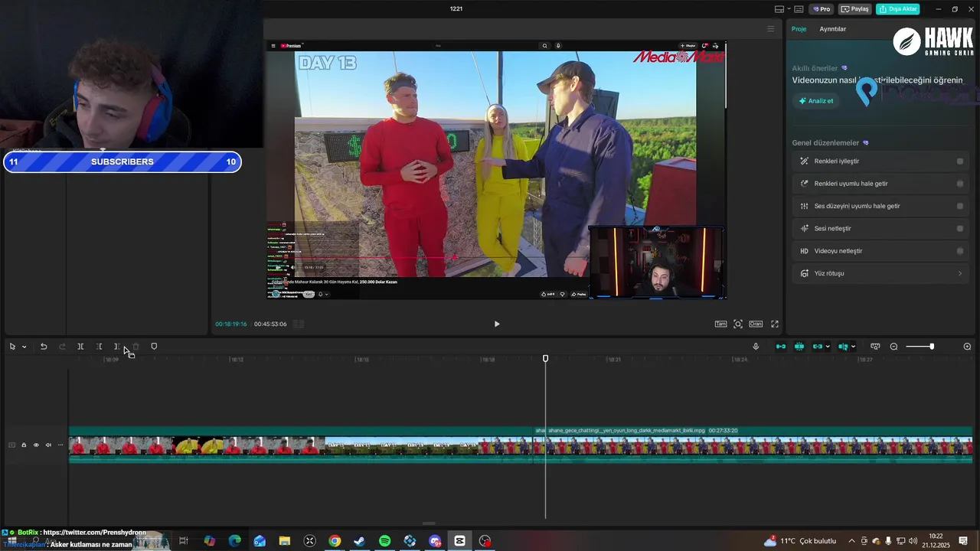The image size is (980, 551).
Task: Play the preview video
Action: [x=497, y=324]
